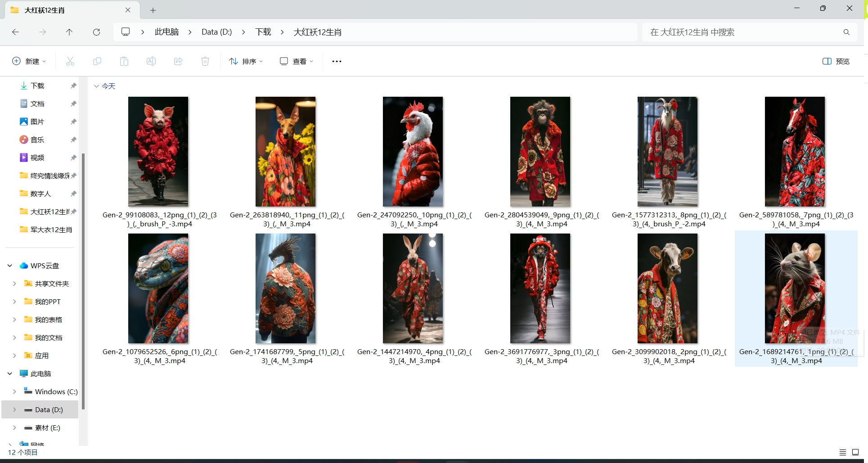868x463 pixels.
Task: Expand the 共享文件夹 tree node
Action: [14, 283]
